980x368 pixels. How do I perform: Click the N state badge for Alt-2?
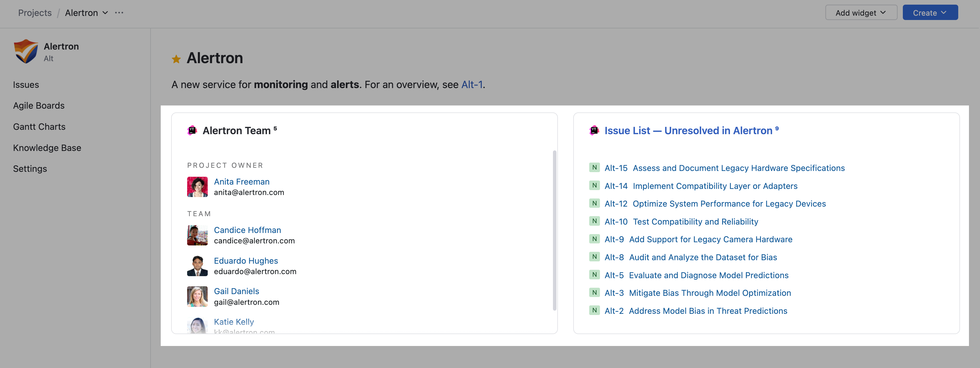[x=594, y=310]
